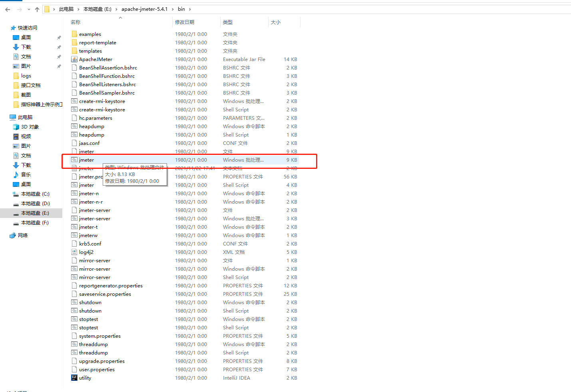Open 视频 in navigation pane
Image resolution: width=571 pixels, height=392 pixels.
click(26, 137)
